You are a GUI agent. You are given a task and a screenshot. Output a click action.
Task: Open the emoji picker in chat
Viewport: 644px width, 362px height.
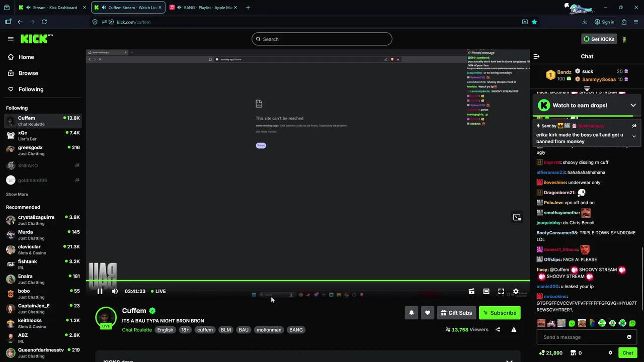[629, 337]
